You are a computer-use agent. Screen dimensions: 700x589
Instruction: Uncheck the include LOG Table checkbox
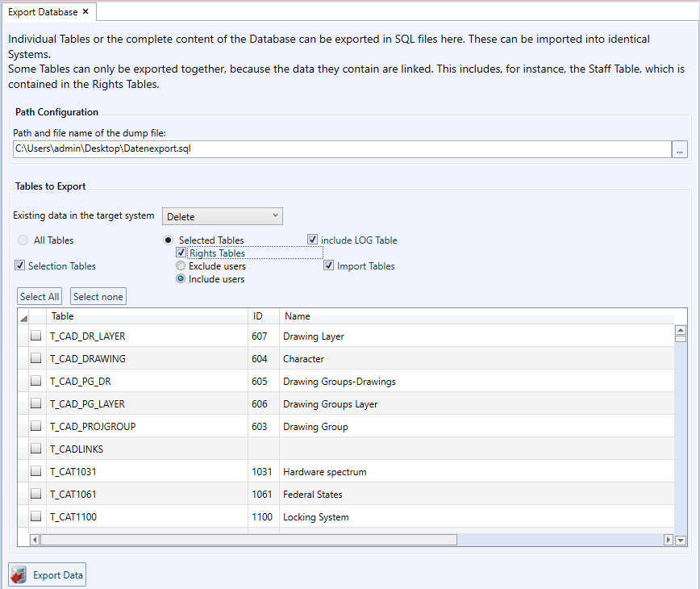click(313, 240)
